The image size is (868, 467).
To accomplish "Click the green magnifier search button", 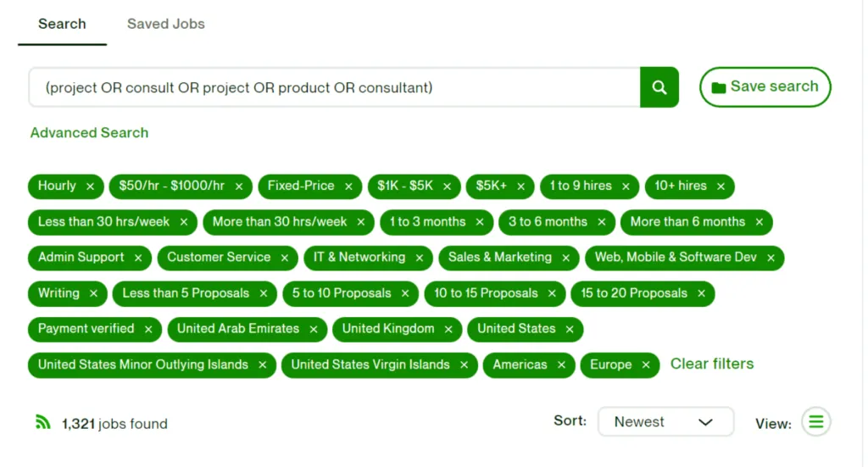I will point(659,87).
